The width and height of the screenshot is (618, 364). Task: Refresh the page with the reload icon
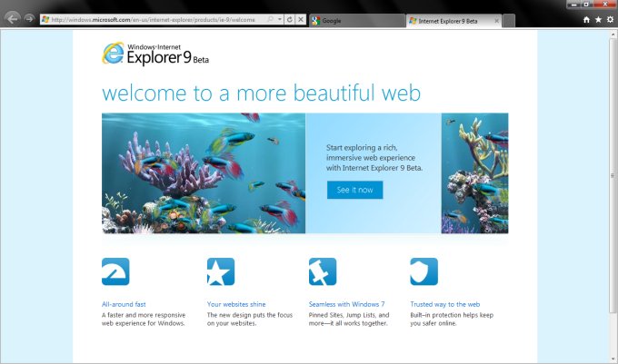[x=290, y=19]
